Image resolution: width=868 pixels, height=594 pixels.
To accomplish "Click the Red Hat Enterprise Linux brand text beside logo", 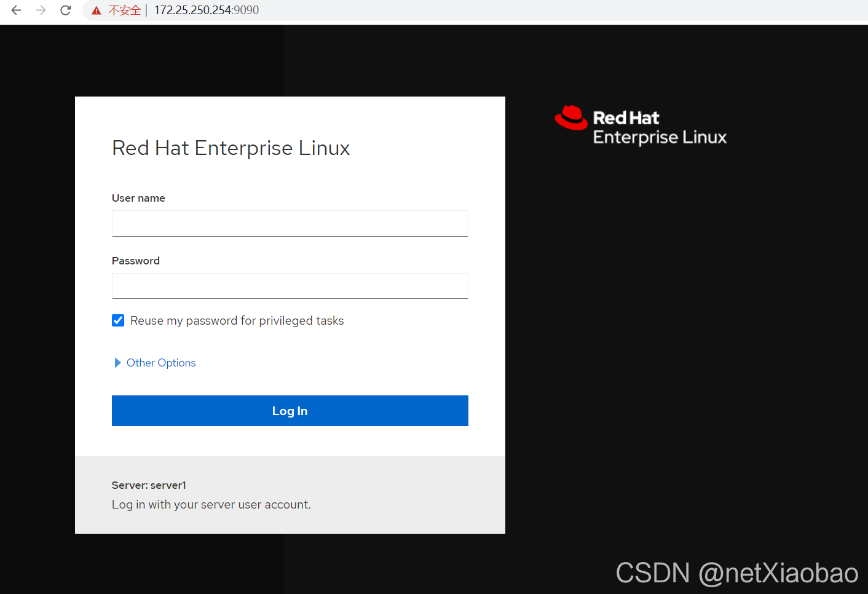I will pos(660,127).
